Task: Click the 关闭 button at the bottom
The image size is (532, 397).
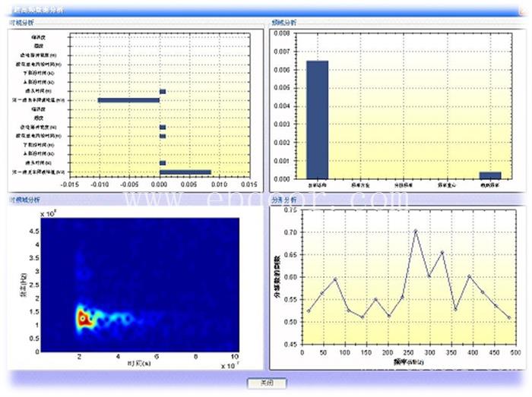Action: coord(267,383)
